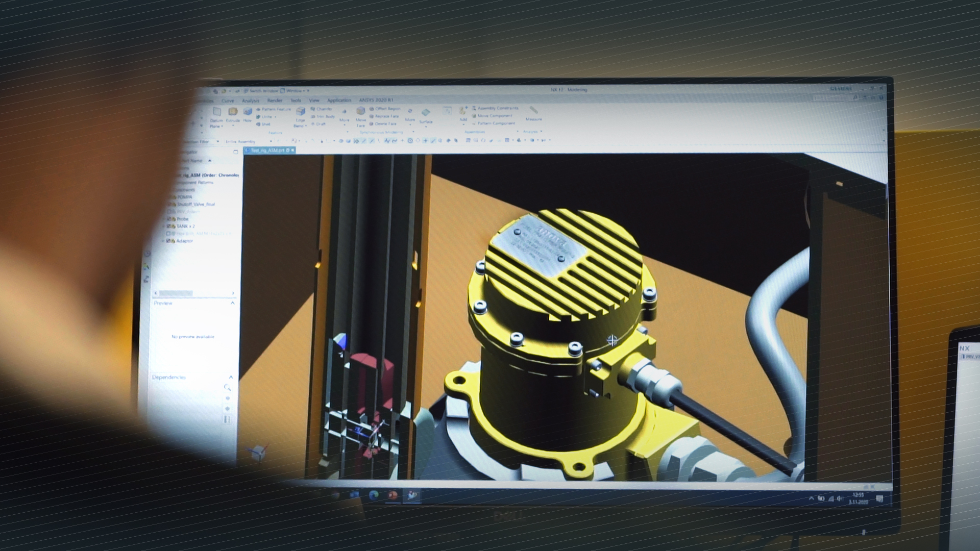980x551 pixels.
Task: Expand the Adaptor tree node
Action: (164, 241)
